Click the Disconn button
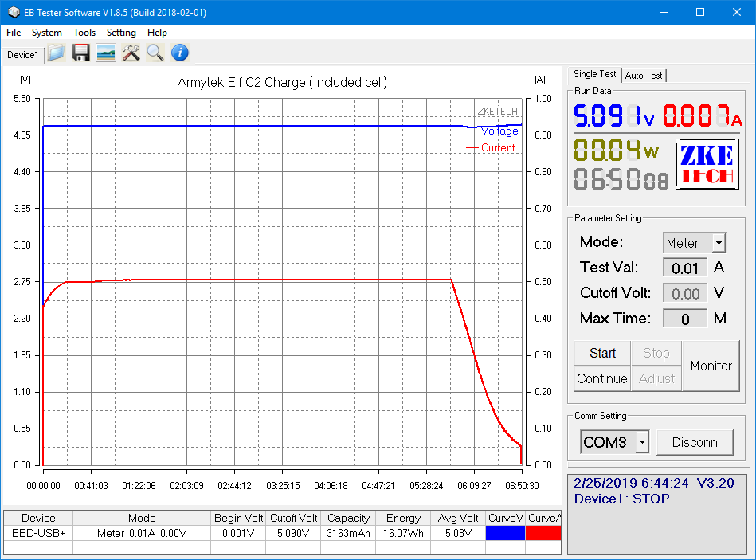 pyautogui.click(x=695, y=442)
